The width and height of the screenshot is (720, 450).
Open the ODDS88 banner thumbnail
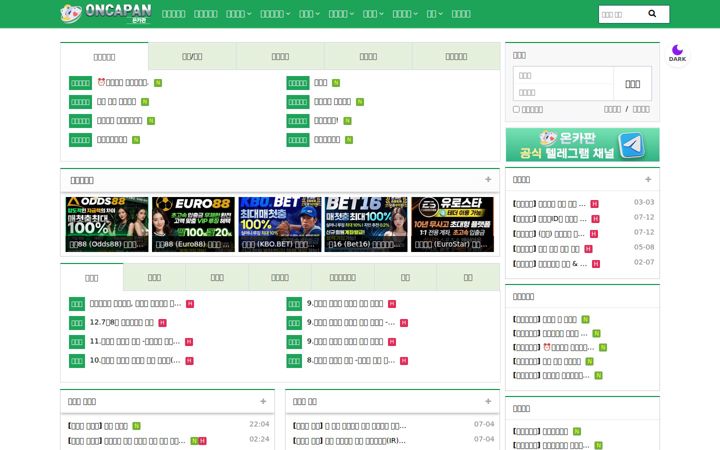107,225
